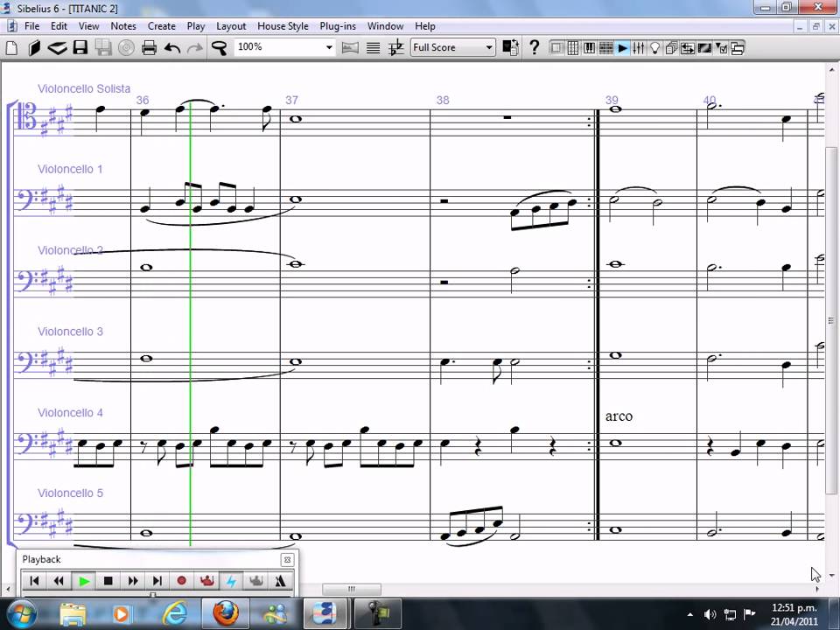Click the Violoncello 4 staff label

click(70, 412)
